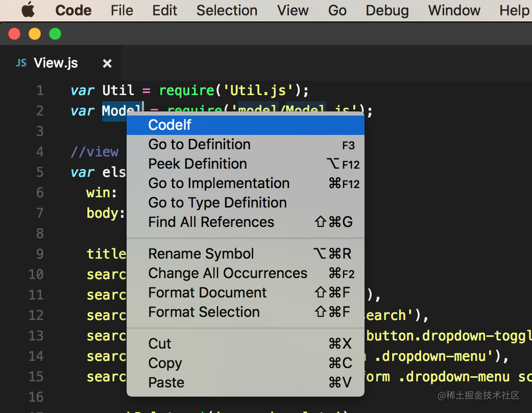532x413 pixels.
Task: Choose Format Document
Action: (x=245, y=292)
